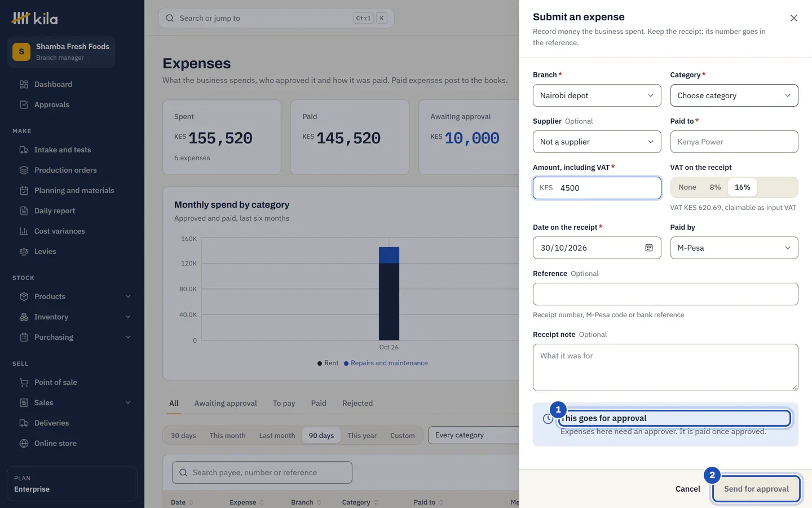Switch to the Paid tab
The width and height of the screenshot is (812, 508).
tap(319, 403)
